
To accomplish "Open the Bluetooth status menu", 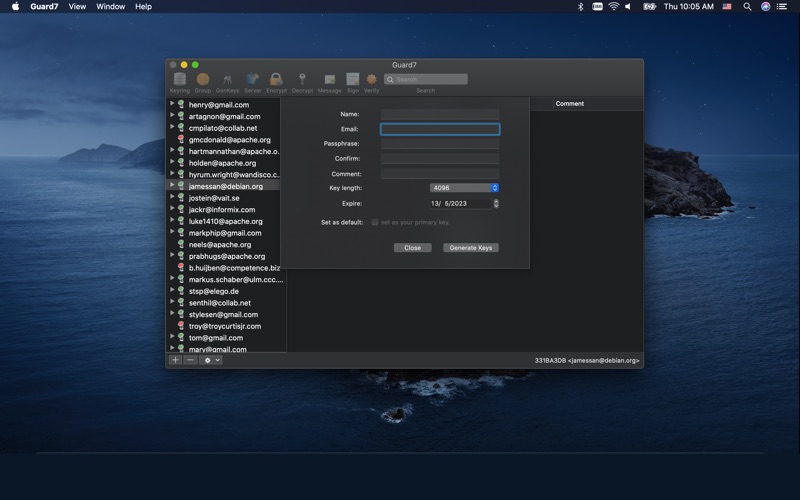I will tap(580, 7).
